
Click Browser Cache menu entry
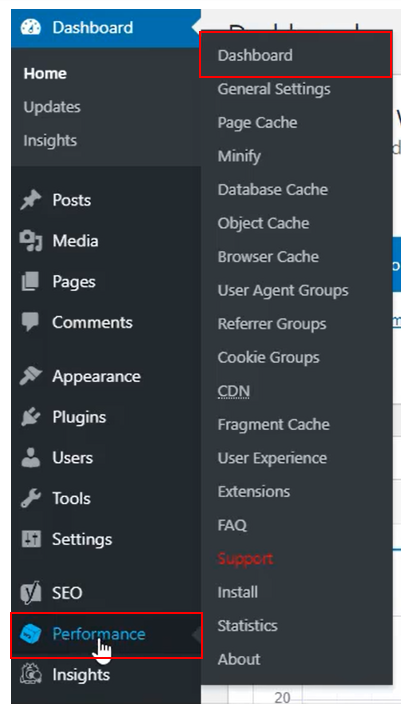click(x=268, y=257)
